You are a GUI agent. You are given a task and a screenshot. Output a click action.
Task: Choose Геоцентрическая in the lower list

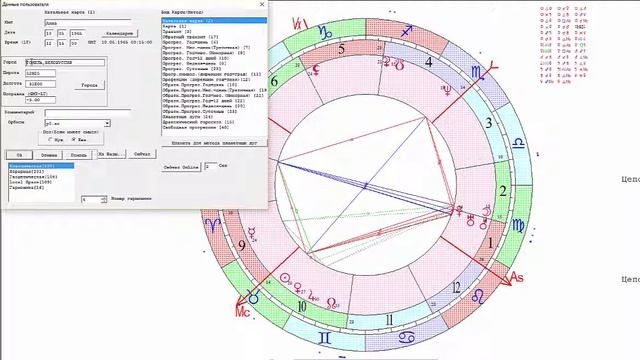click(41, 177)
